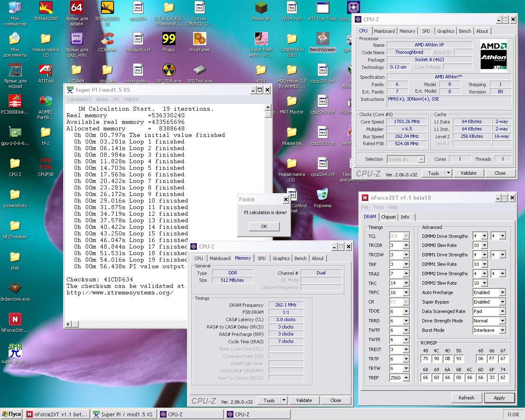Open the DIMM0 Slew Rate dropdown

click(484, 245)
